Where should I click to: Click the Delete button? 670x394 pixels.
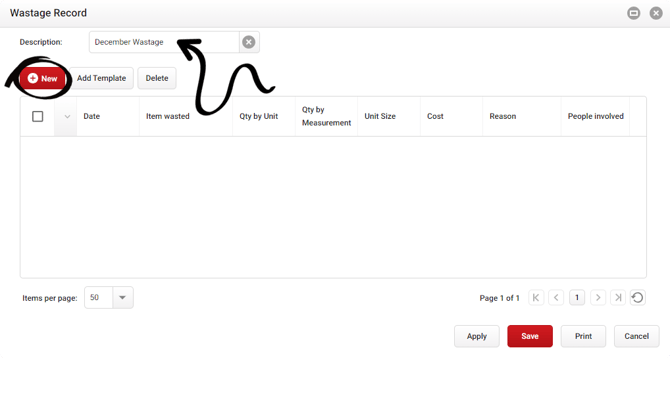click(157, 78)
